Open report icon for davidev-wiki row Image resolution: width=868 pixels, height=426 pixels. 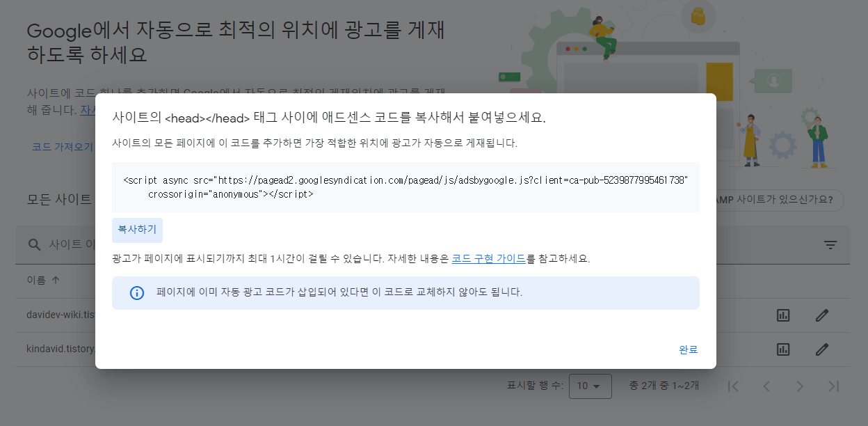(x=783, y=315)
